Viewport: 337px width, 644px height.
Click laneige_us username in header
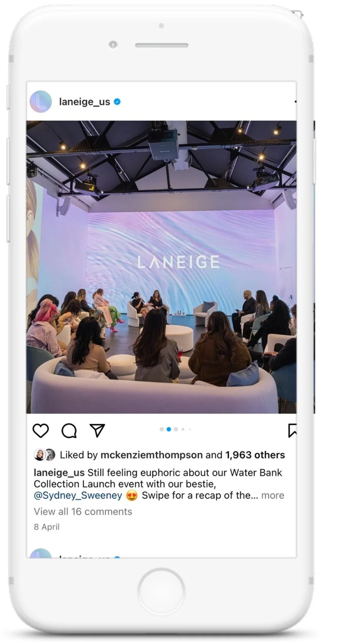click(x=84, y=102)
